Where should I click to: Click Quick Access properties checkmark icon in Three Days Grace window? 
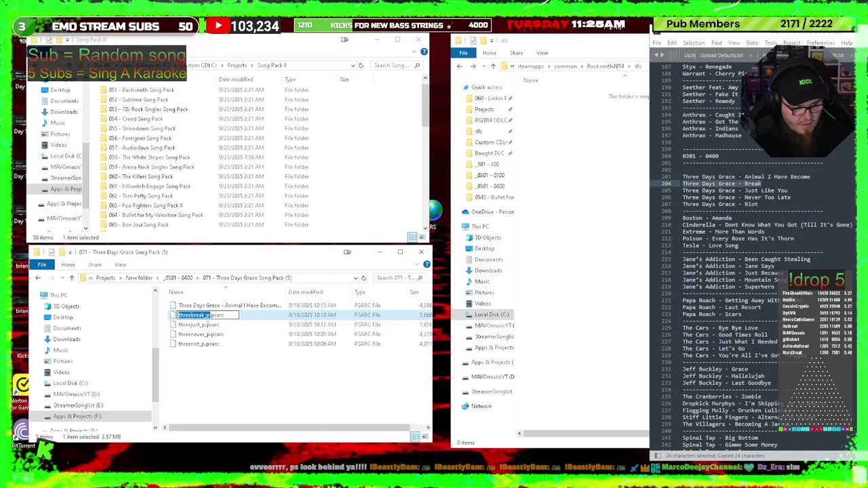pyautogui.click(x=51, y=252)
